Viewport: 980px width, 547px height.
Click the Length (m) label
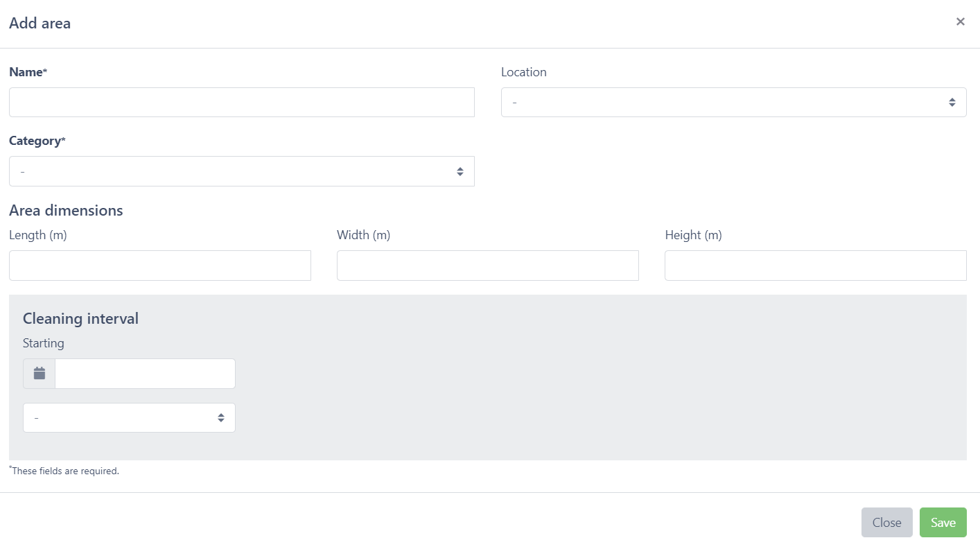point(38,235)
